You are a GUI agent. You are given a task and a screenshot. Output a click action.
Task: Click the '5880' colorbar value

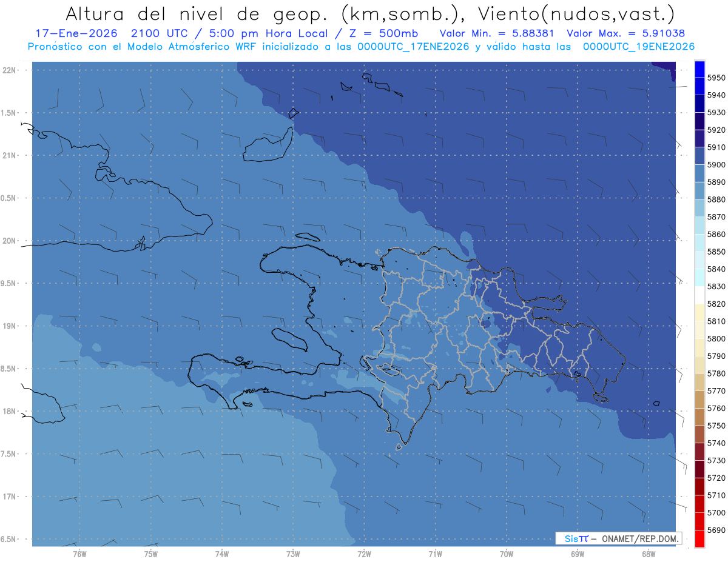(x=716, y=199)
